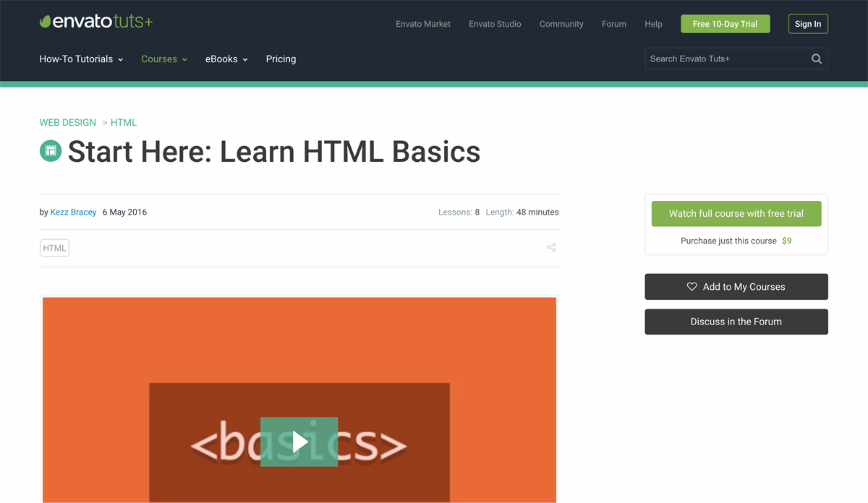Open author Kezz Bracey's profile
Viewport: 868px width, 503px height.
73,212
